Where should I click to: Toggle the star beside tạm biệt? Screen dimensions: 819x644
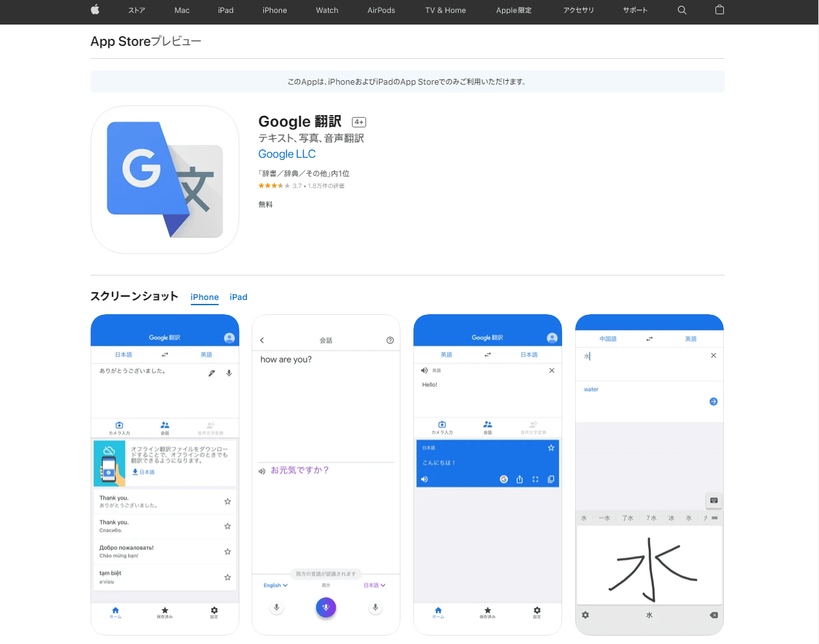[x=228, y=577]
